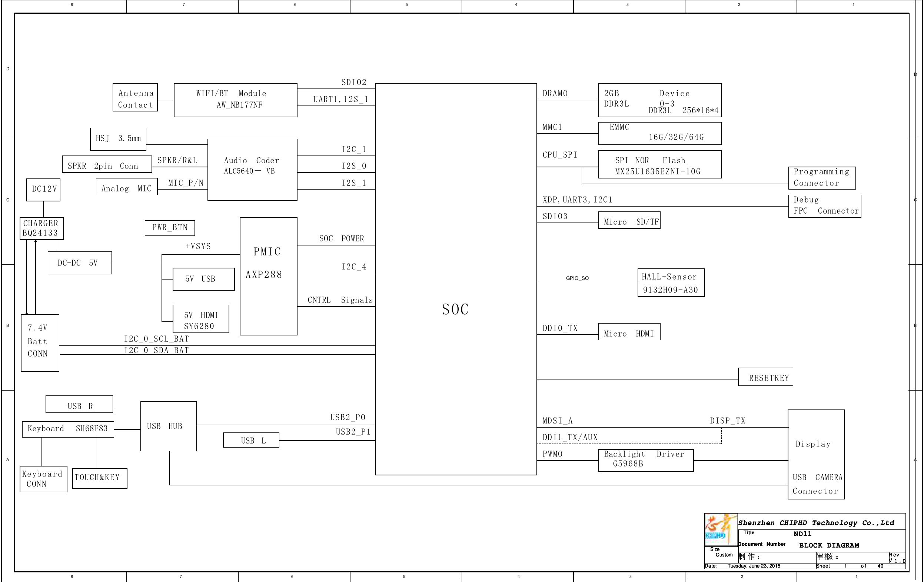Click the 7.4V Batt CONN block
Viewport: 924px width, 582px height.
40,343
